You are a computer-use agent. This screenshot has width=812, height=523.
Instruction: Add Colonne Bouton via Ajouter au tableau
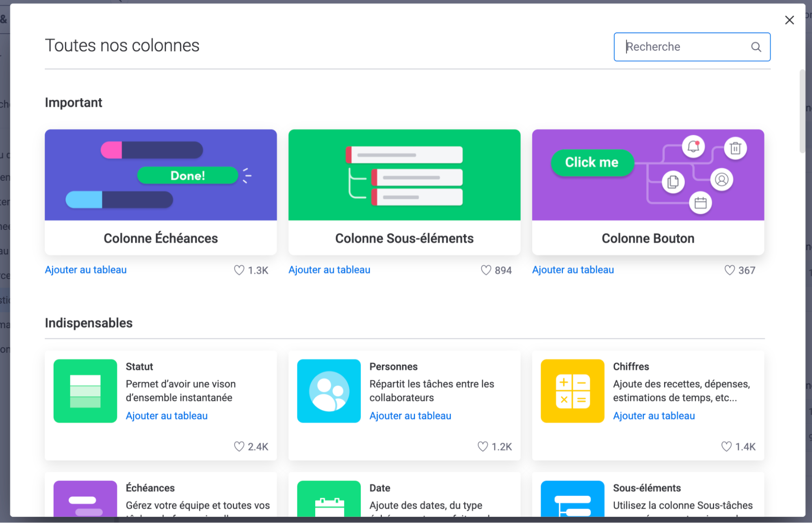(573, 270)
